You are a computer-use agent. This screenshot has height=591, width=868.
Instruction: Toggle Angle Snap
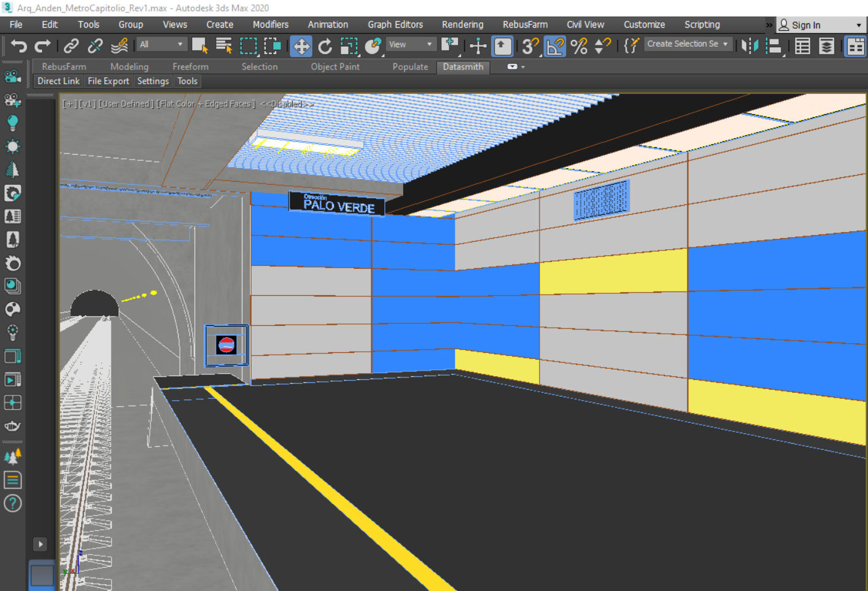[x=555, y=46]
